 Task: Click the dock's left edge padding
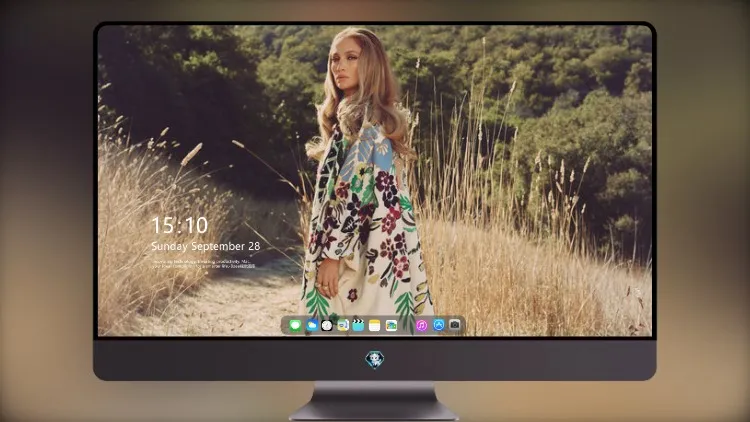point(285,326)
